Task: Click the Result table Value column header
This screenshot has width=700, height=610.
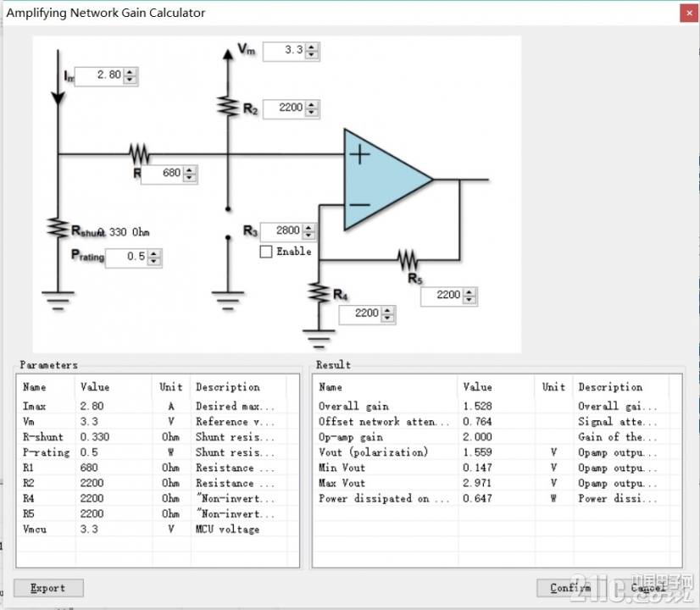Action: point(496,387)
